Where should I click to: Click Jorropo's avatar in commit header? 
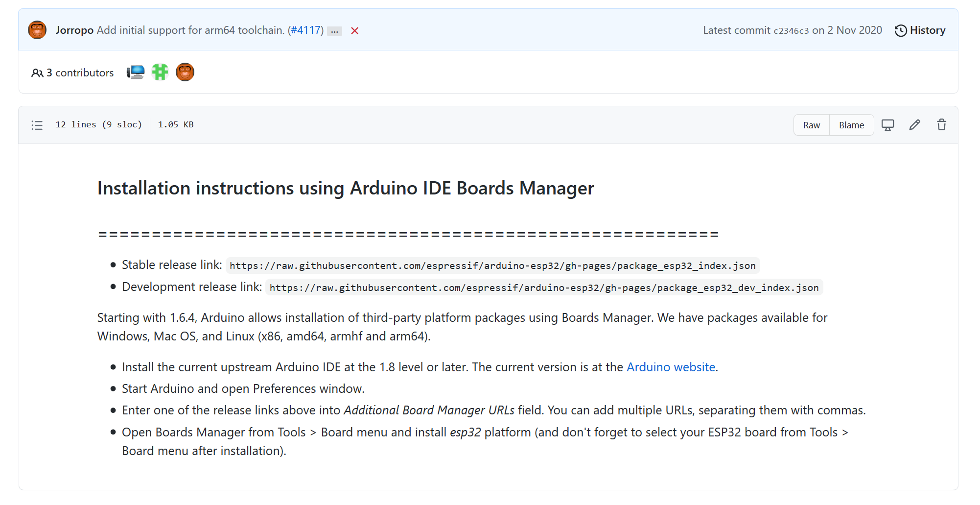pyautogui.click(x=37, y=30)
